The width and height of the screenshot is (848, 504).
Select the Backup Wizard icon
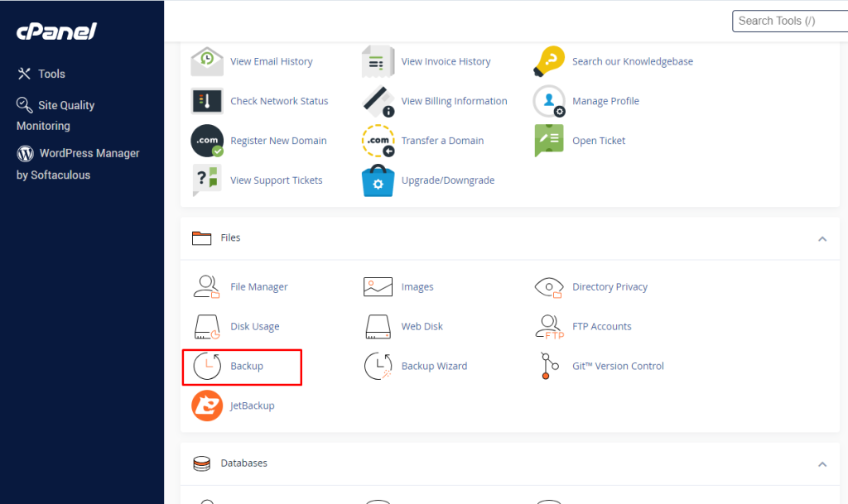click(x=378, y=366)
